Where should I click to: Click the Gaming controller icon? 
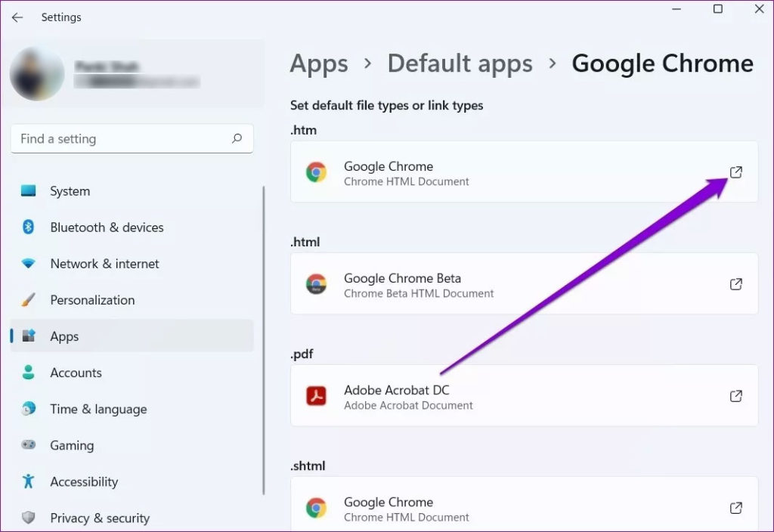28,444
